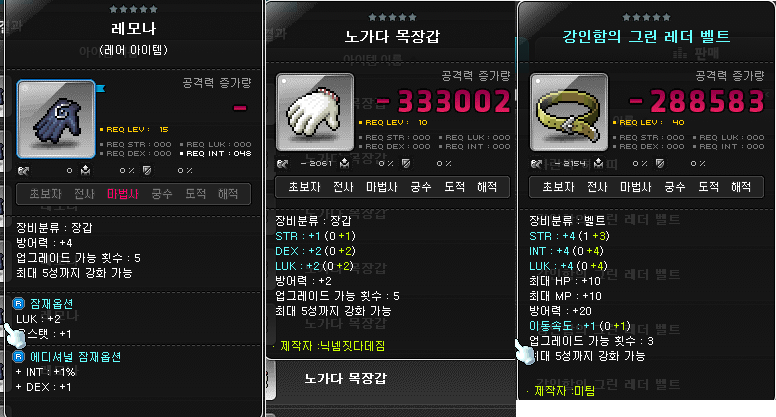Select 궁수 in the work glove job row
This screenshot has height=417, width=776.
[x=421, y=187]
